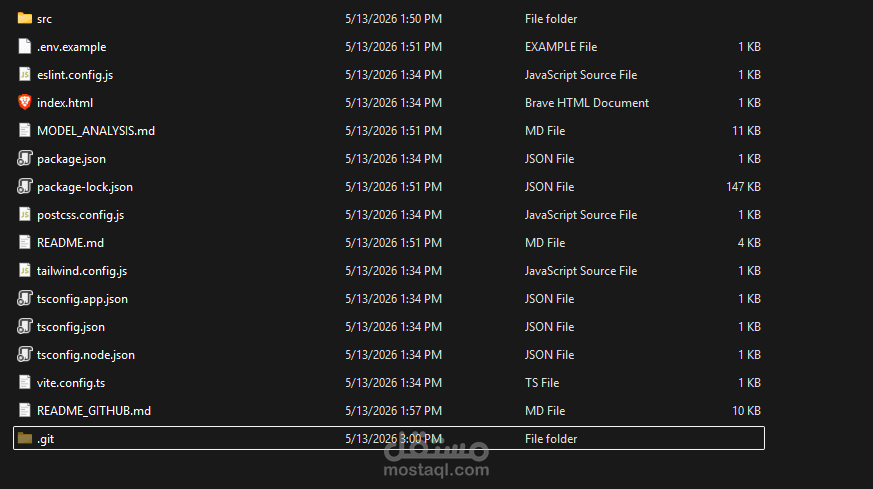This screenshot has width=873, height=489.
Task: Select the package-lock.json file icon
Action: point(24,187)
